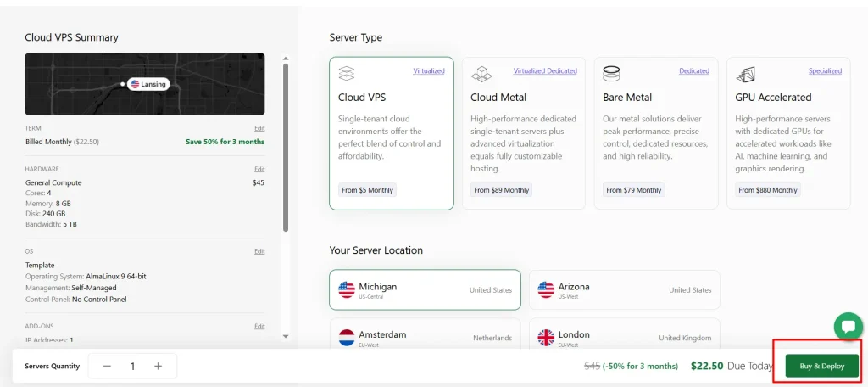868x387 pixels.
Task: Click the Bare Metal disk stack icon
Action: pos(612,73)
